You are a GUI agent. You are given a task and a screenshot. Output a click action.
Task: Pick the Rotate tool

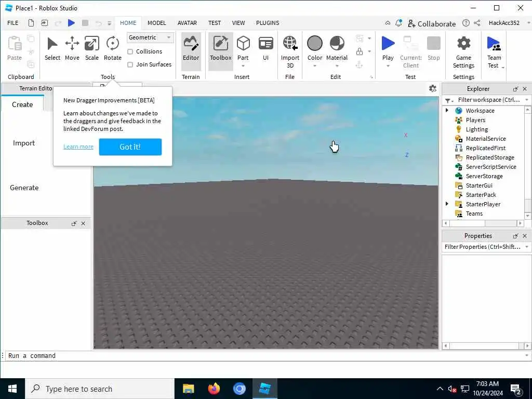[x=112, y=49]
